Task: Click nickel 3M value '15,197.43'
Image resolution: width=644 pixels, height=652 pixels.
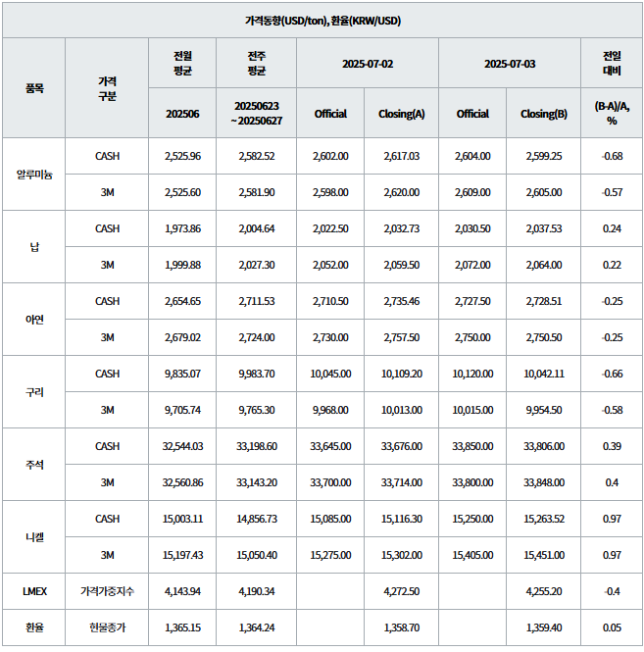Action: click(182, 555)
